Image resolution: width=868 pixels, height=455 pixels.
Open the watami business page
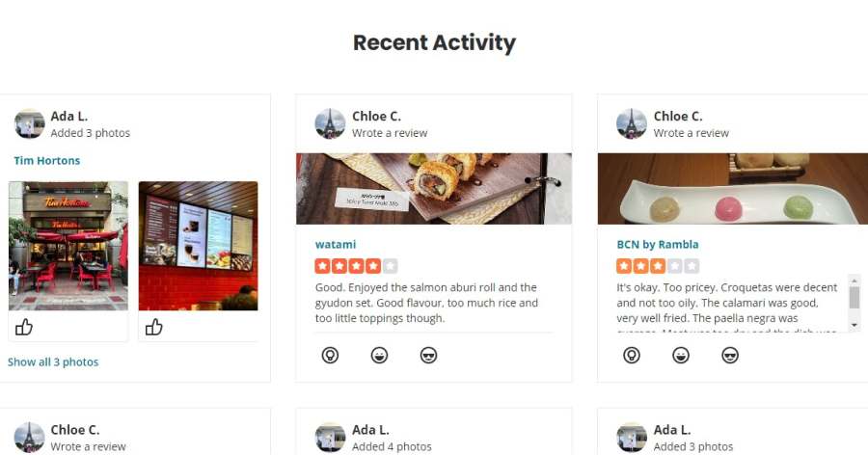tap(336, 244)
